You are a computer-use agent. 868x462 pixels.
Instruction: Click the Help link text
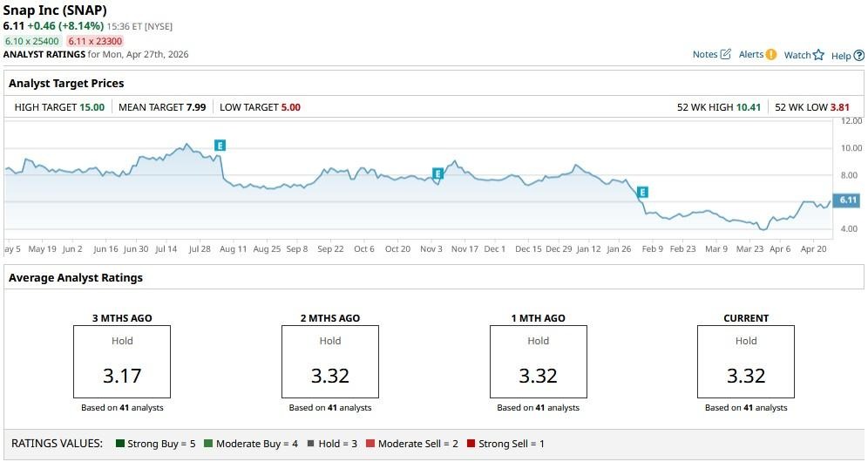coord(841,56)
